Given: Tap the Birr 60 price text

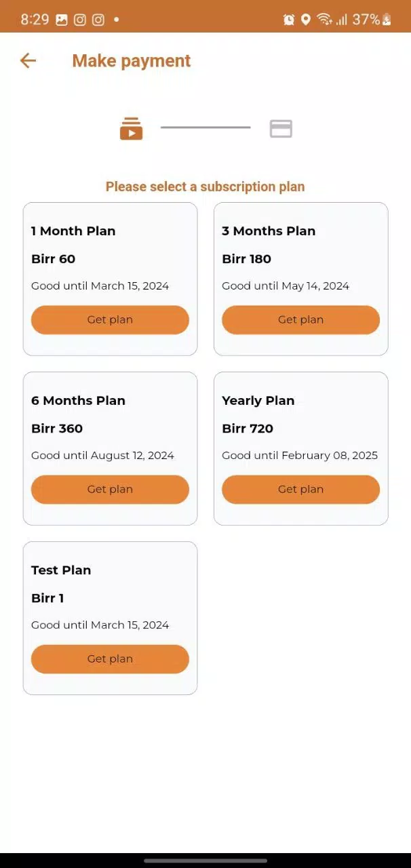Looking at the screenshot, I should coord(53,258).
